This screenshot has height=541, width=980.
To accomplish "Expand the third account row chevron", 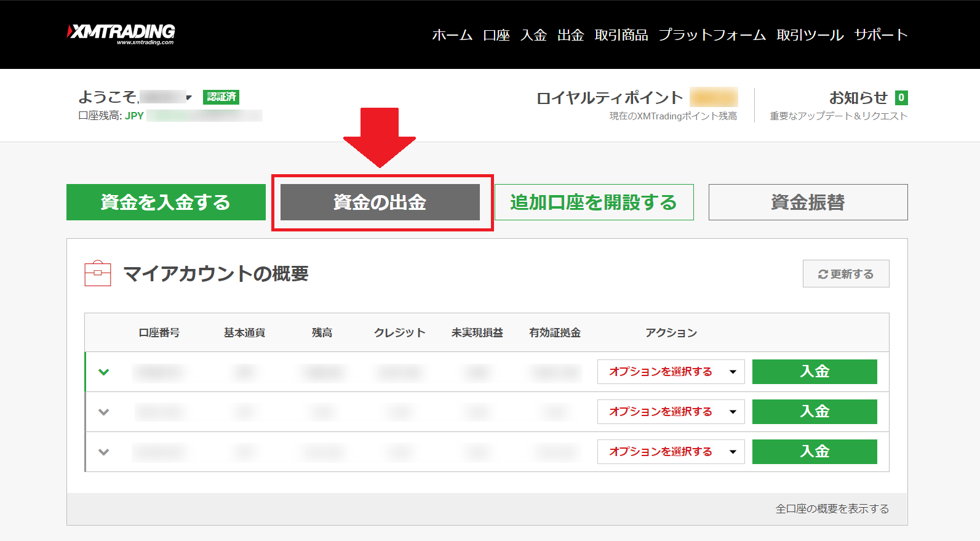I will [x=104, y=452].
